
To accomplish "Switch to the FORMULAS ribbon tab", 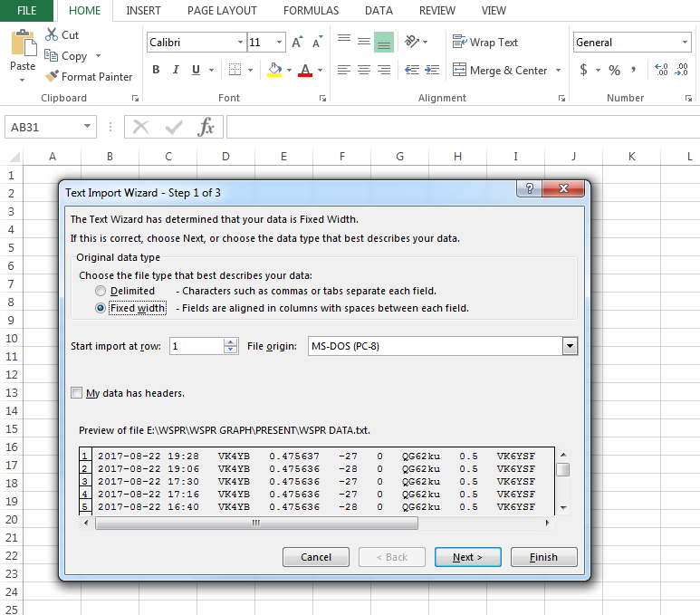I will [311, 11].
